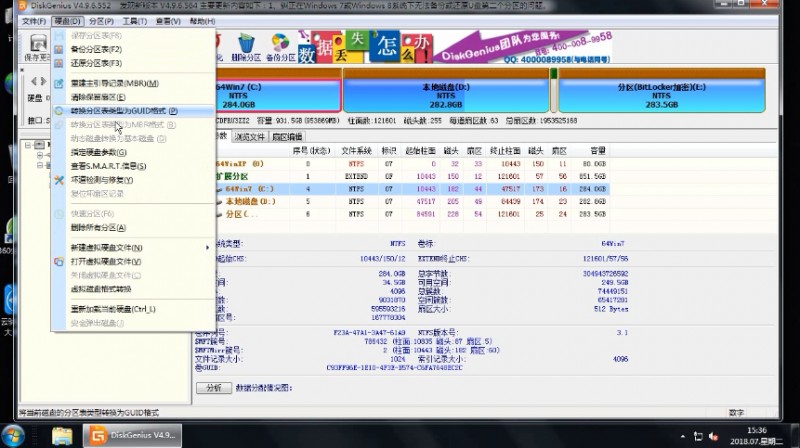This screenshot has width=800, height=448.
Task: Select 还原分区表(F3) menu entry
Action: [x=133, y=63]
